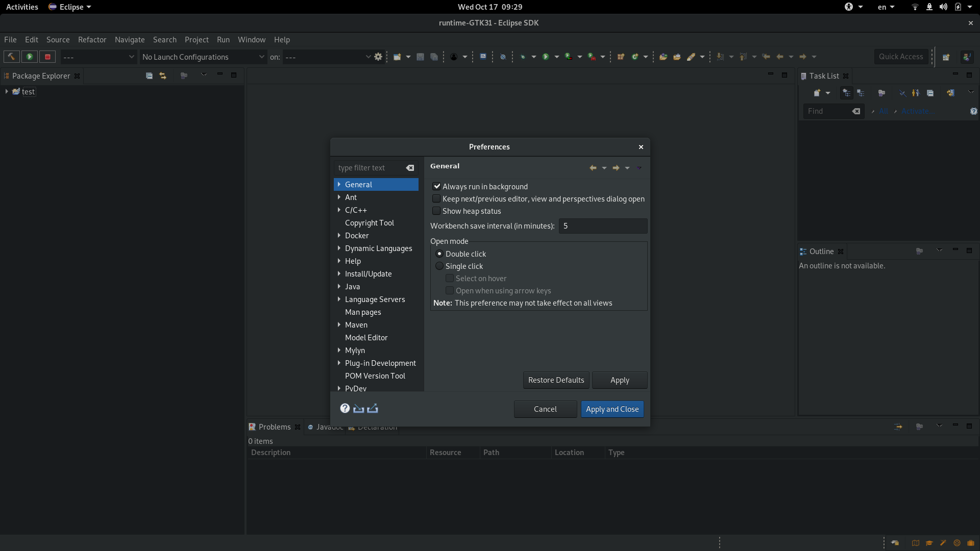The width and height of the screenshot is (980, 551).
Task: Click Focus on Workweek icon in Task List
Action: point(881,93)
